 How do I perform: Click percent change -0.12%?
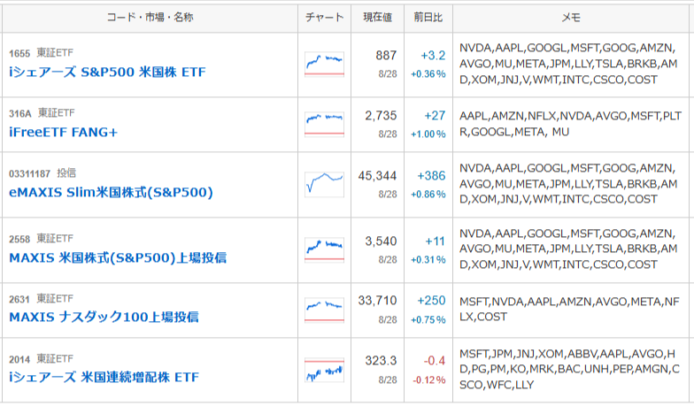(x=429, y=380)
